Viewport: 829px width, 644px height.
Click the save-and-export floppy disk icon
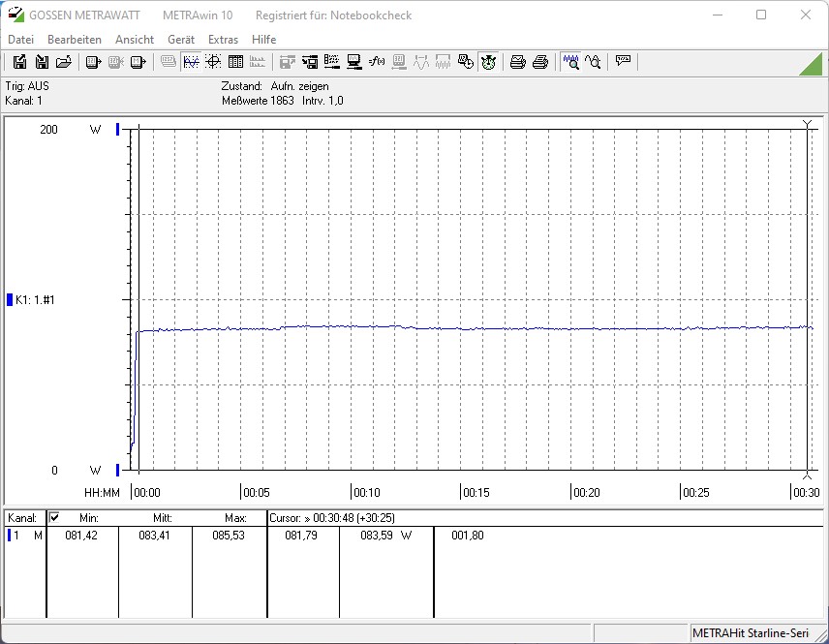coord(19,62)
